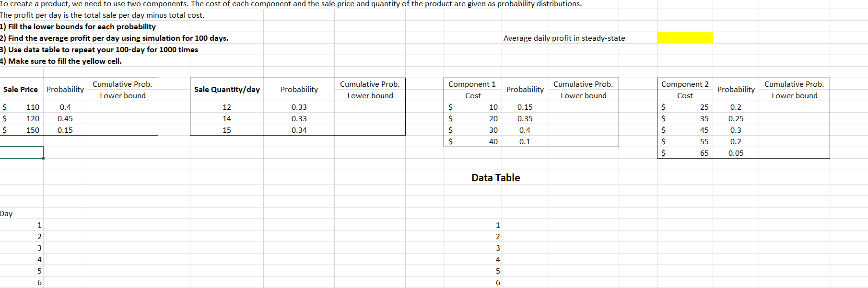Click sale price value 120
The height and width of the screenshot is (288, 868).
33,119
